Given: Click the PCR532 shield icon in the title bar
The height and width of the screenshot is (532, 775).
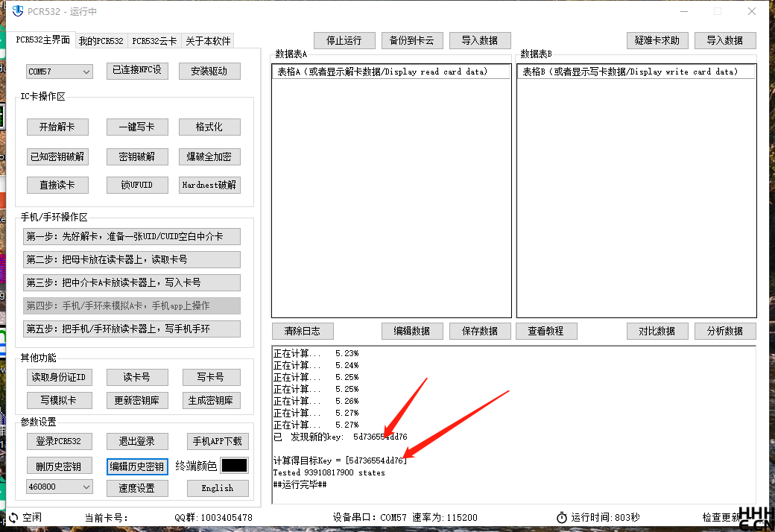Looking at the screenshot, I should pos(16,11).
